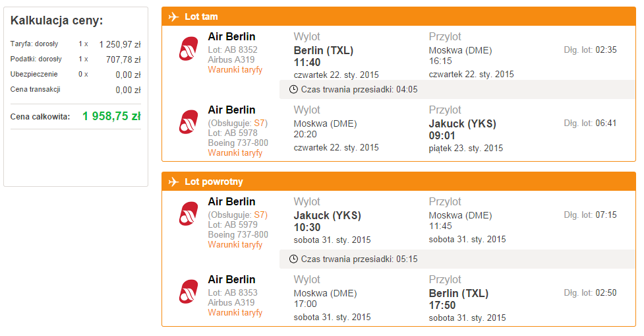The height and width of the screenshot is (336, 644).
Task: Click total price 1 958,75 zł
Action: coord(111,116)
